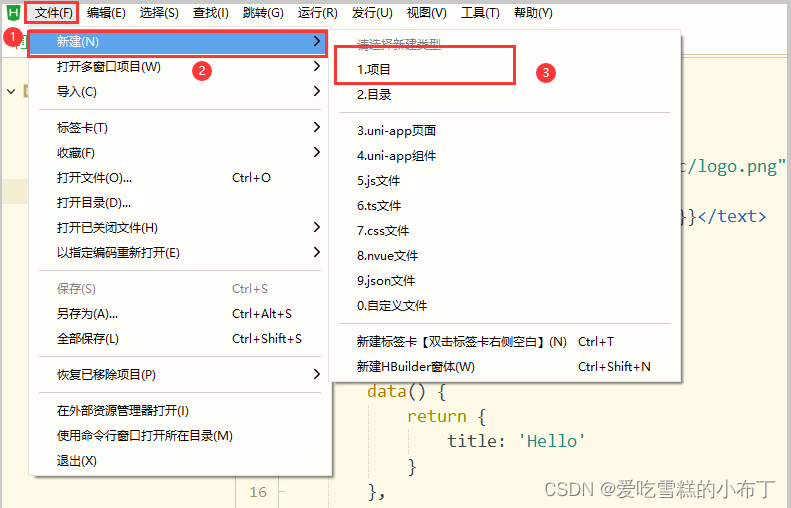Select the 导入(C) menu entry
This screenshot has height=508, width=791.
[179, 92]
